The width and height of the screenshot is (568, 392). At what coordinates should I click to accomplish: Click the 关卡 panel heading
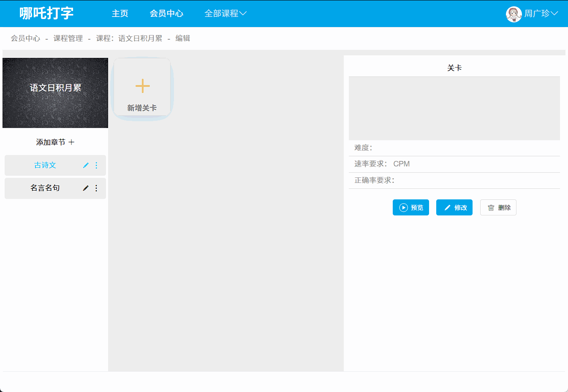point(454,68)
